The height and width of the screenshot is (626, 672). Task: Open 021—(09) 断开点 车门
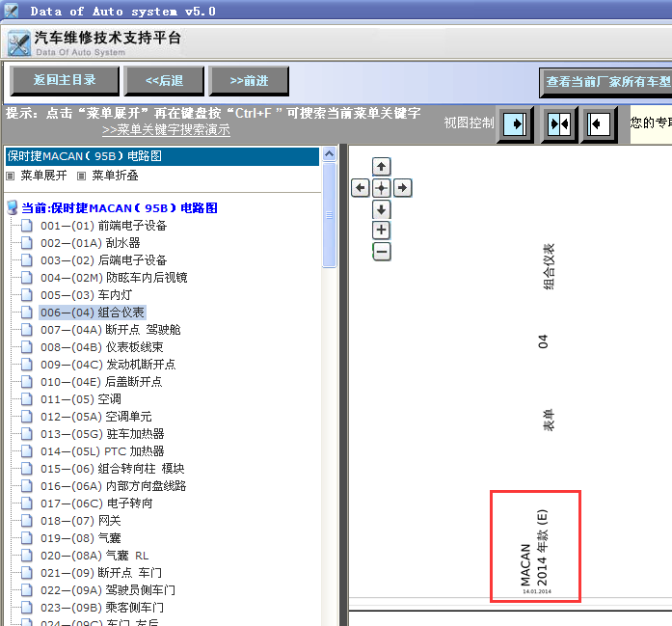101,573
